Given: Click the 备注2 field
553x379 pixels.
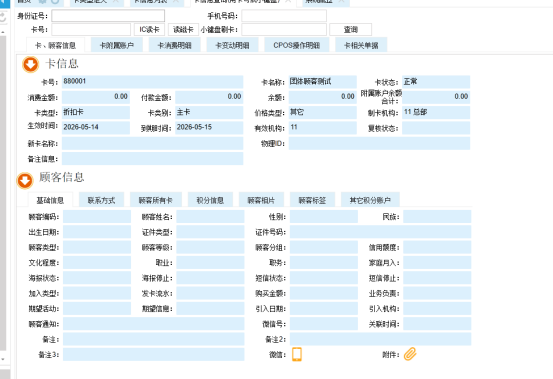Looking at the screenshot, I should (380, 339).
